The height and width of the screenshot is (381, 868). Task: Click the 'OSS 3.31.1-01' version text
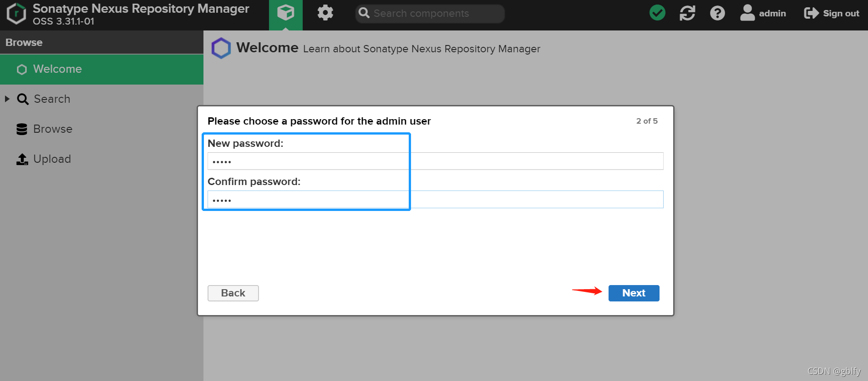click(x=64, y=21)
